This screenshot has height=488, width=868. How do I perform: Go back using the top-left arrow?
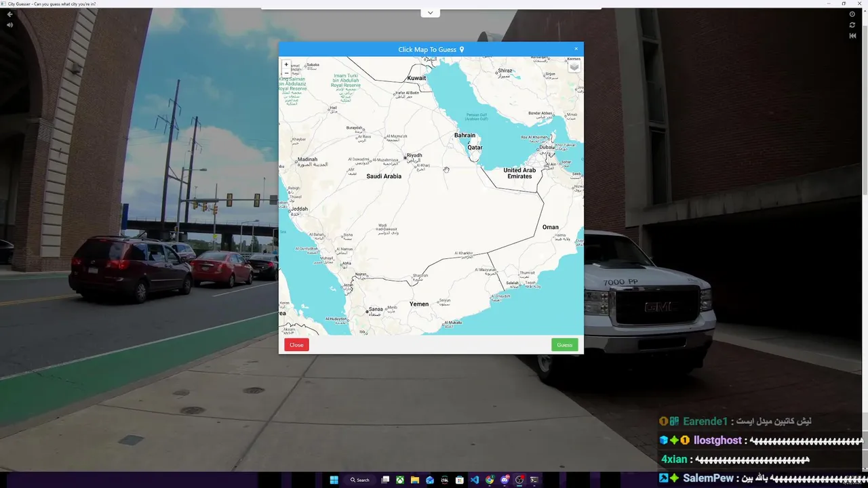[x=9, y=14]
